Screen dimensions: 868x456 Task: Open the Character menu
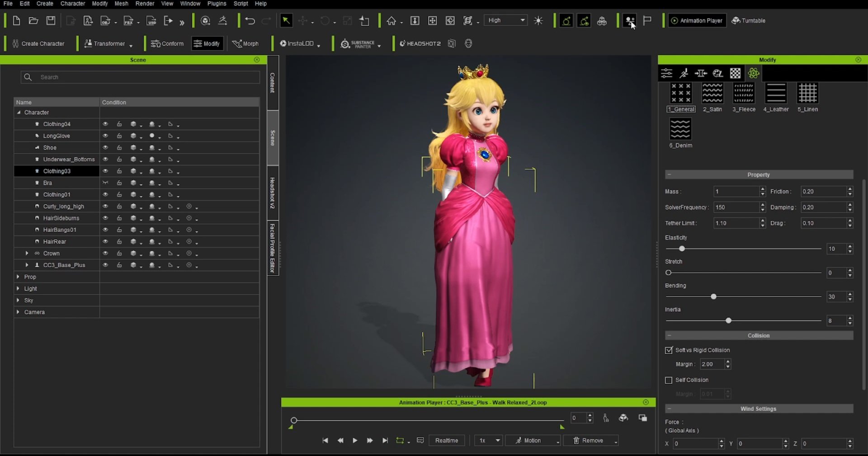click(73, 4)
